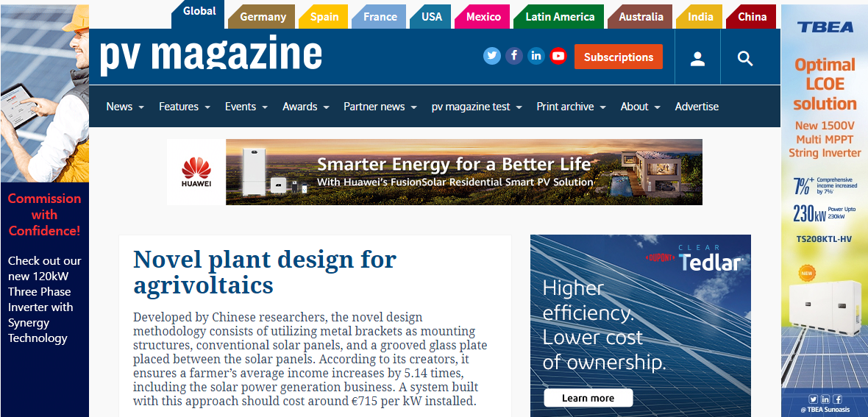Expand the Features dropdown menu
Screen dimensions: 868x417
[x=185, y=107]
